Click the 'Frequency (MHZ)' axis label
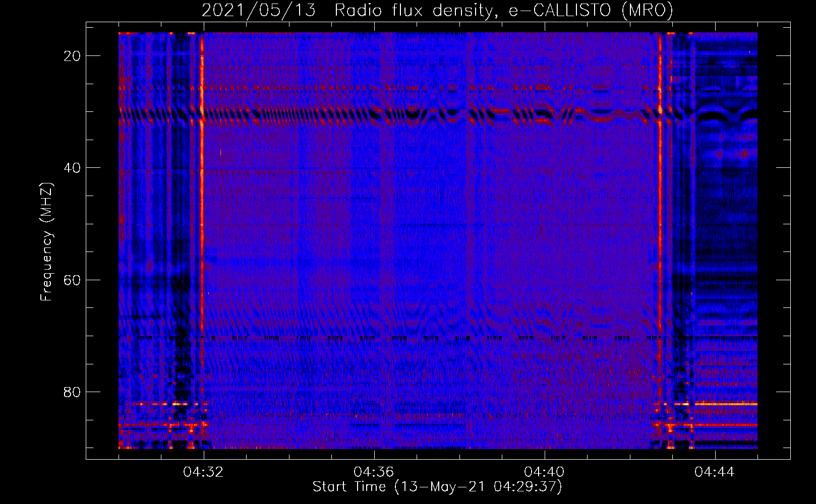 point(46,242)
